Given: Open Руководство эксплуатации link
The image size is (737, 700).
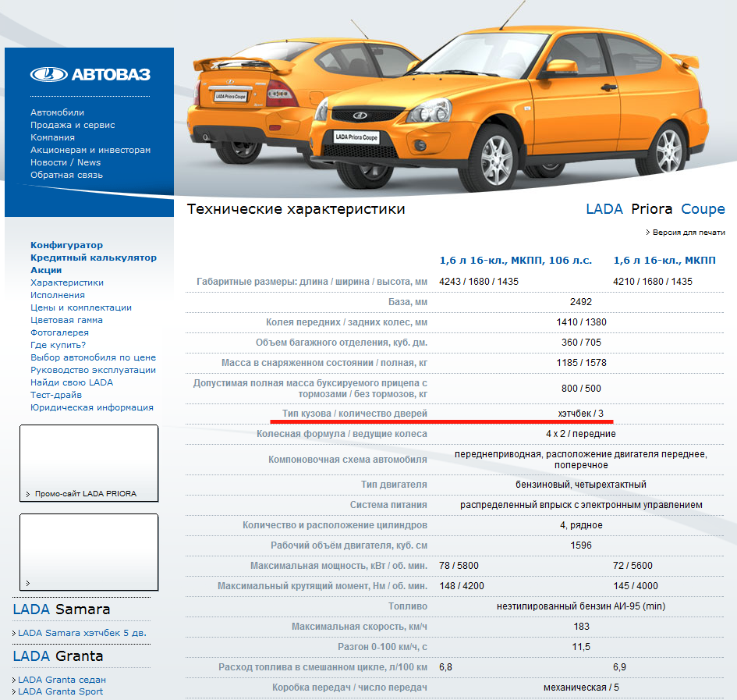Looking at the screenshot, I should coord(93,370).
